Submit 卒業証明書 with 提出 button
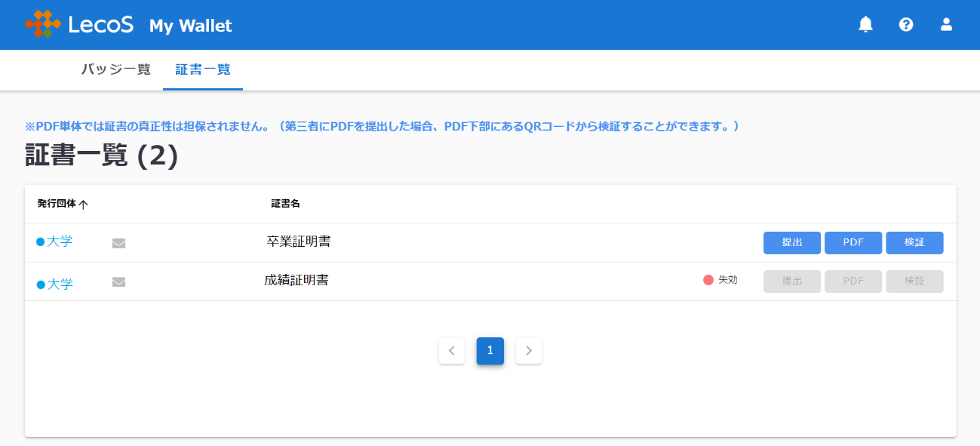The width and height of the screenshot is (980, 446). pyautogui.click(x=792, y=243)
